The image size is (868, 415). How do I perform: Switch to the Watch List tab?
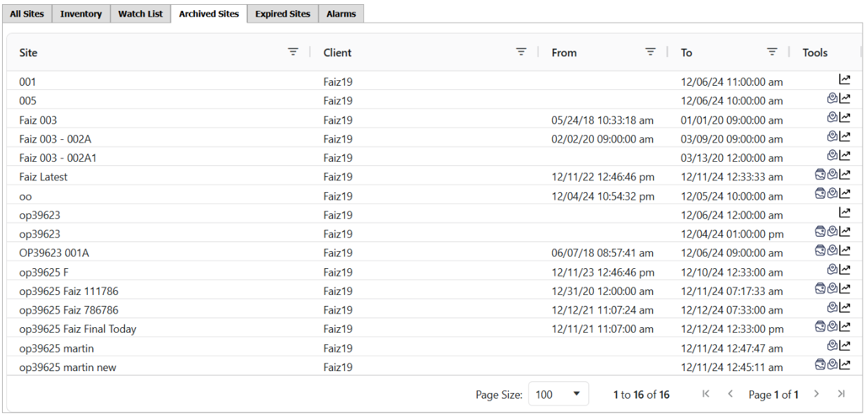click(x=140, y=14)
